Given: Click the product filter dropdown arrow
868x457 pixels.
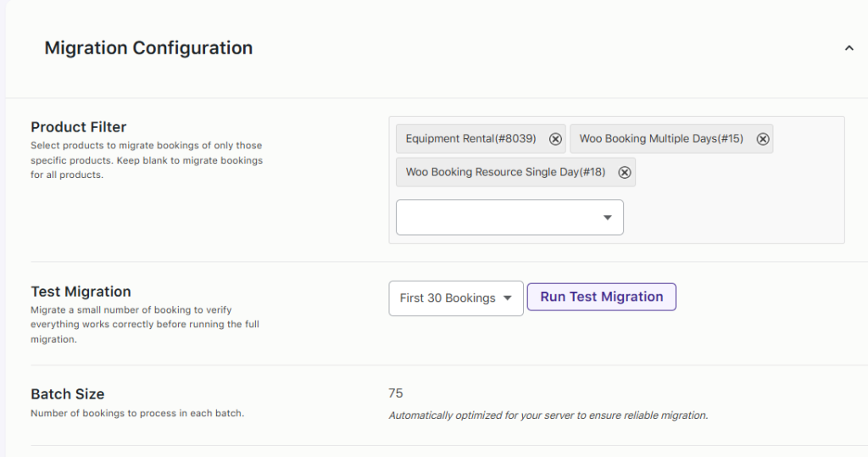Looking at the screenshot, I should (607, 218).
